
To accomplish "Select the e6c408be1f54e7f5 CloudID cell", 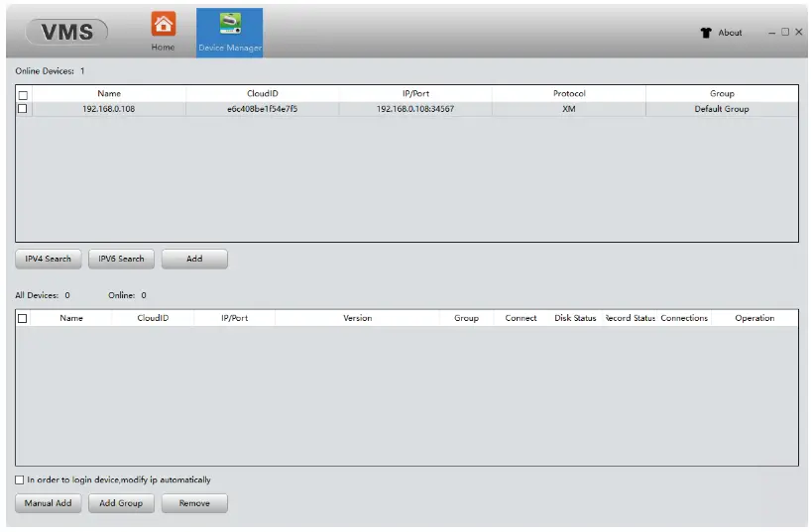I will tap(262, 109).
